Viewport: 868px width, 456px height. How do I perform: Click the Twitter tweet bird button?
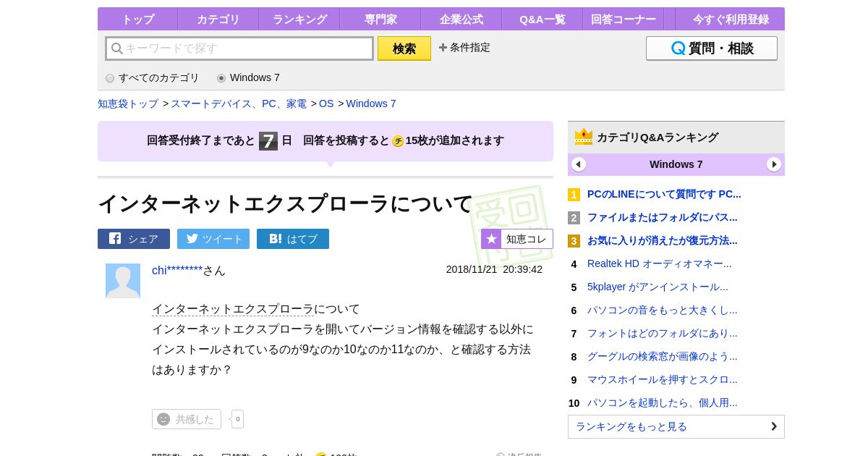click(213, 239)
